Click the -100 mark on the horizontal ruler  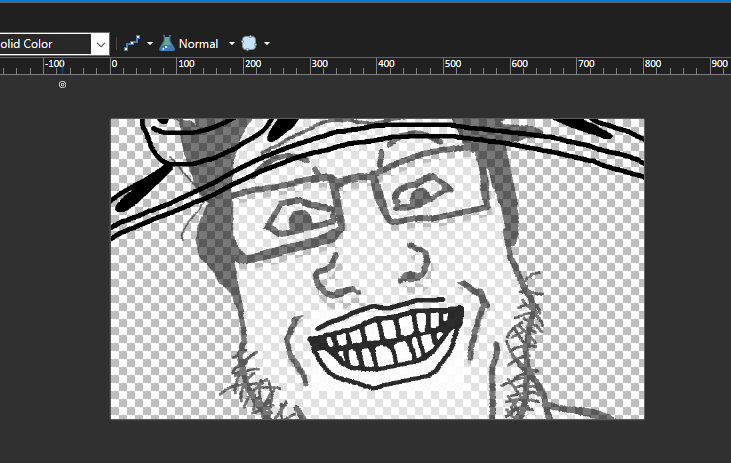tap(55, 65)
